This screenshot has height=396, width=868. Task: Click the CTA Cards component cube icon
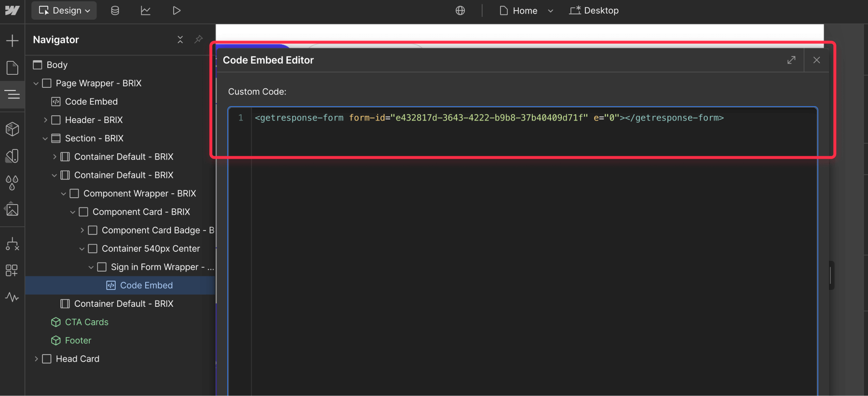pyautogui.click(x=56, y=322)
